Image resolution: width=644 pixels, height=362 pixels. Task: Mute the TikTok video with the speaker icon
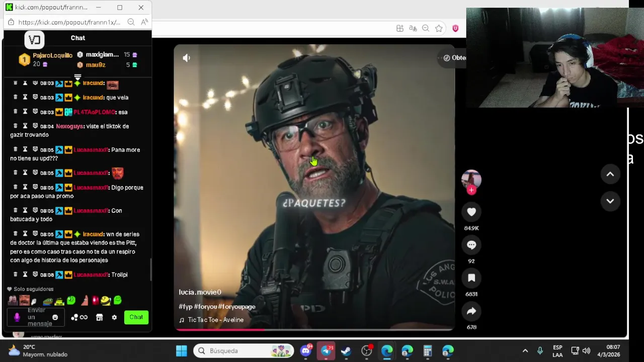coord(186,58)
